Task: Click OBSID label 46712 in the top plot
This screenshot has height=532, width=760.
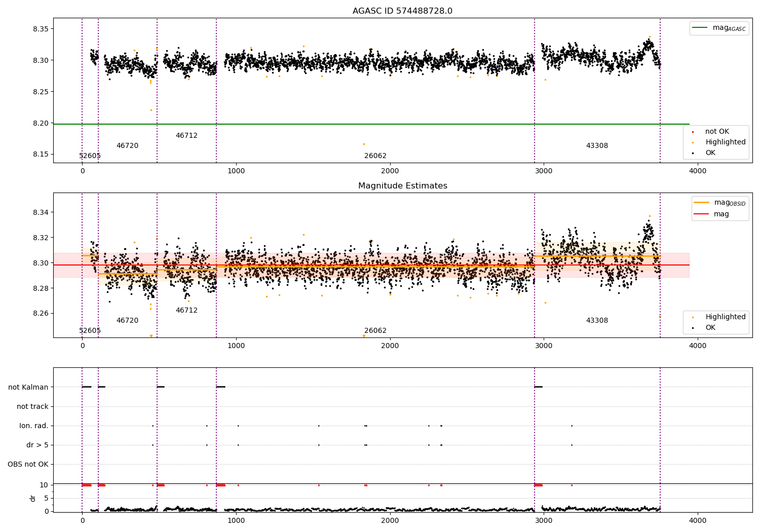Action: pos(186,136)
